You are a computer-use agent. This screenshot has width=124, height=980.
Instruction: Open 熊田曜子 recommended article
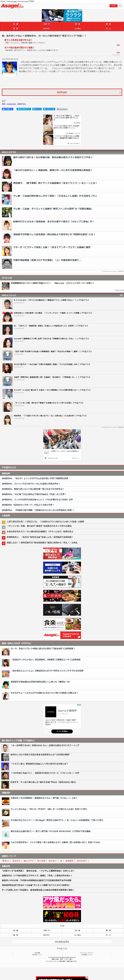55,183
